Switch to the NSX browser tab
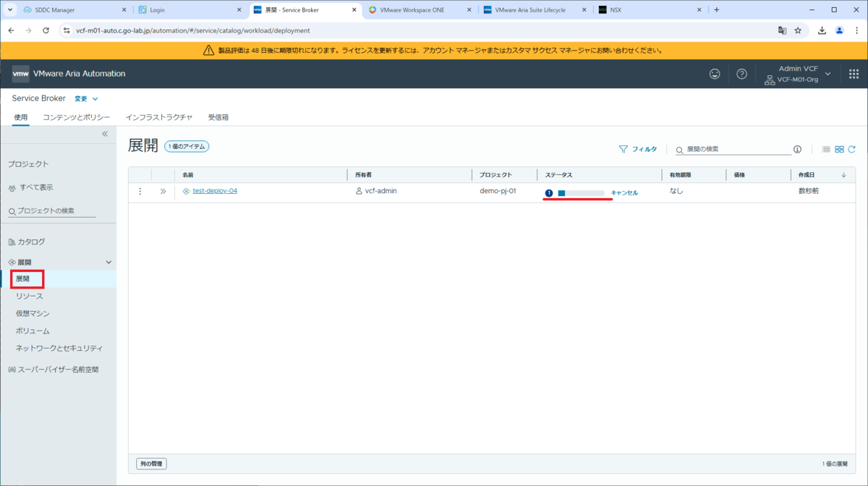Viewport: 868px width, 486px height. tap(650, 10)
